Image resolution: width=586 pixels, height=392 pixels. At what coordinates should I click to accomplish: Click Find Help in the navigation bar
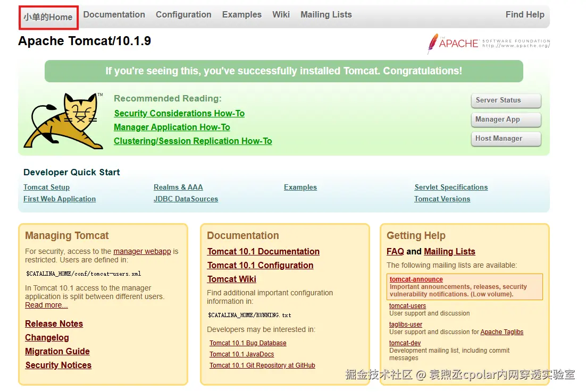[525, 14]
